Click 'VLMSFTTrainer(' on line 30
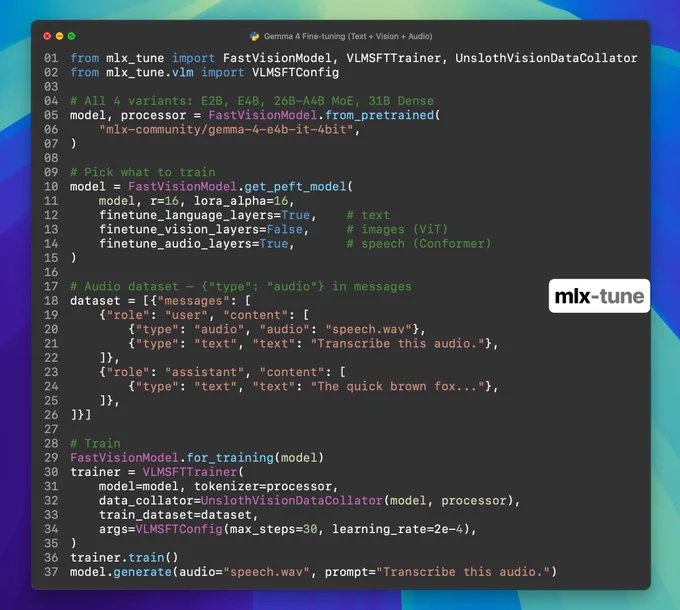 click(193, 472)
